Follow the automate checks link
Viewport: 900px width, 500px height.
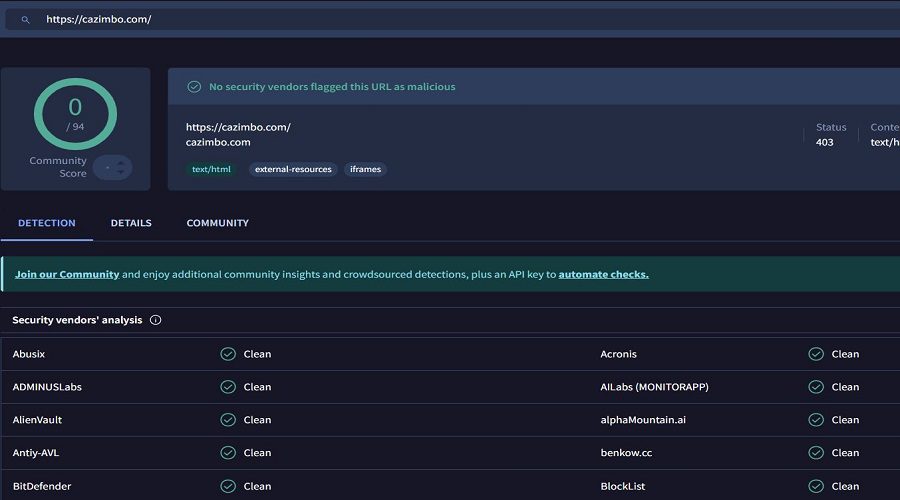click(603, 274)
